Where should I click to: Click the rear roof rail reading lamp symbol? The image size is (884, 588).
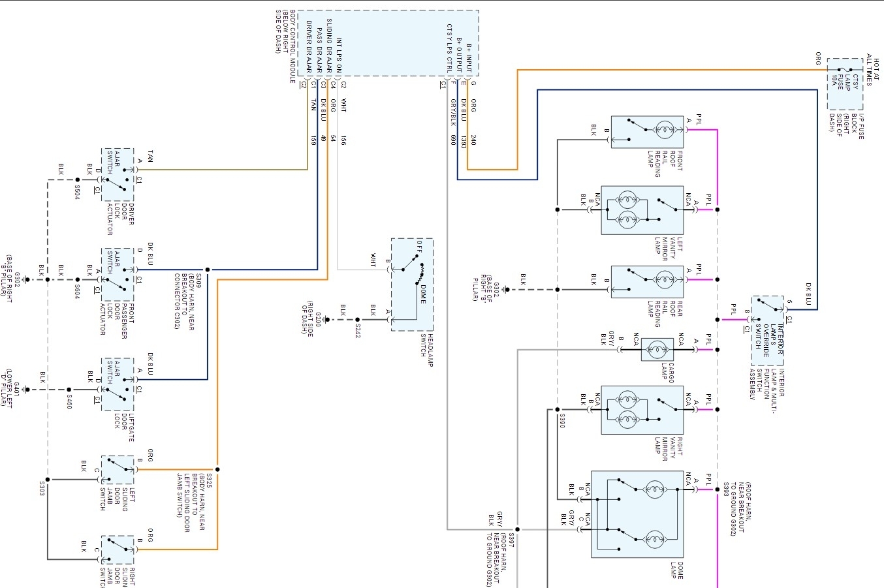(x=647, y=282)
